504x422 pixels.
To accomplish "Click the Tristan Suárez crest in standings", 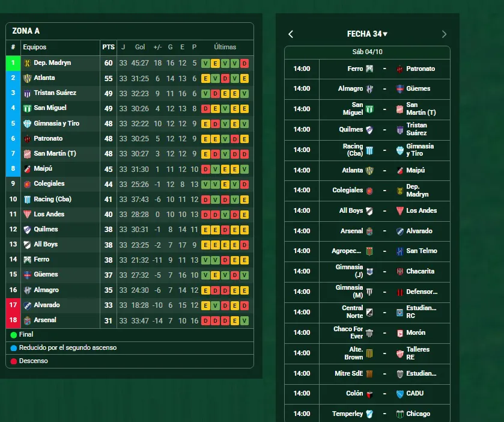I will coord(27,93).
